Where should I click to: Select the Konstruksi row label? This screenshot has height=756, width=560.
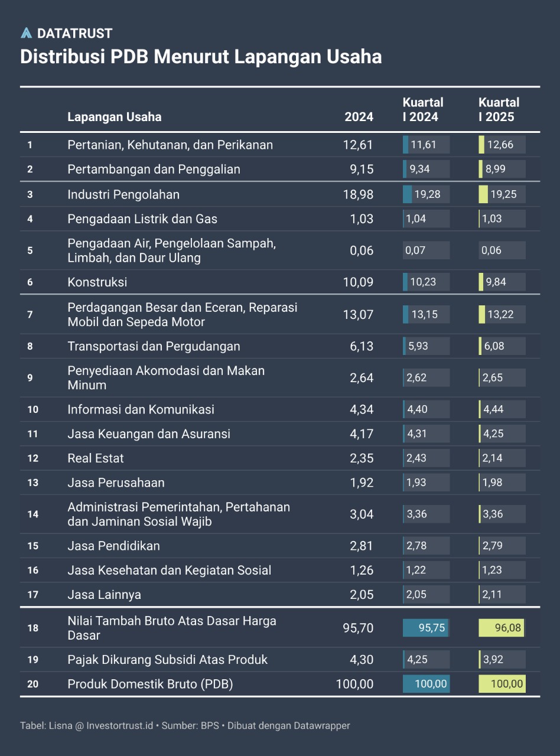[97, 282]
